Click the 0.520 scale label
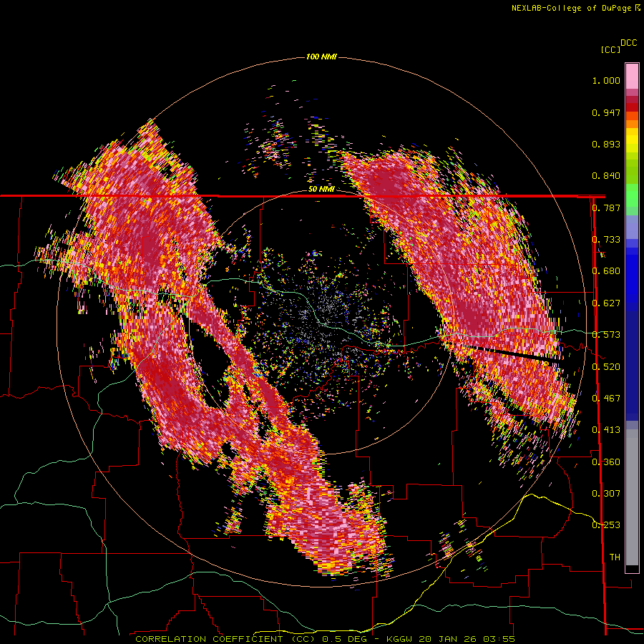 pos(606,366)
